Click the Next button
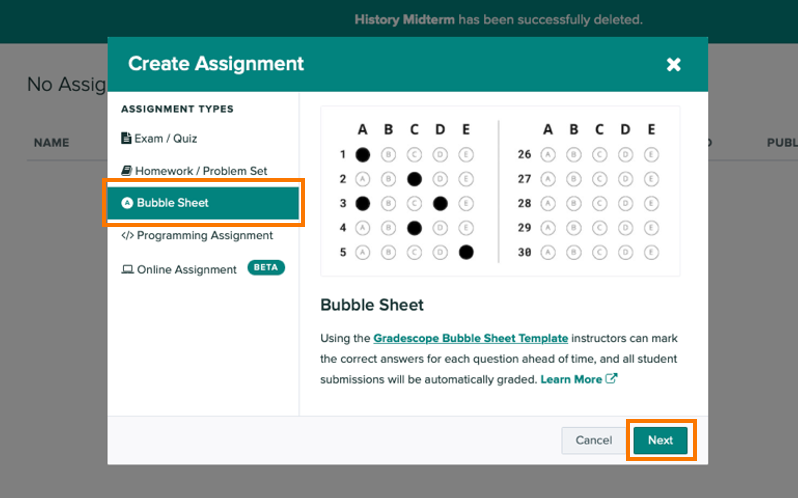 tap(661, 441)
